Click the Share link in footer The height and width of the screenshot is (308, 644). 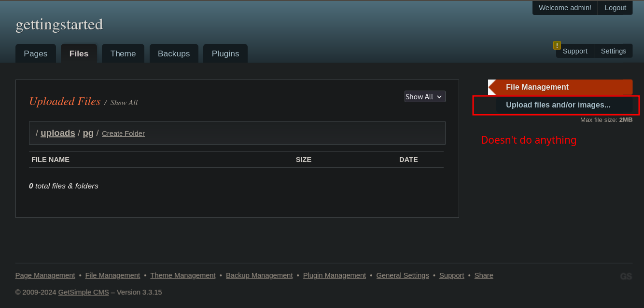point(484,275)
